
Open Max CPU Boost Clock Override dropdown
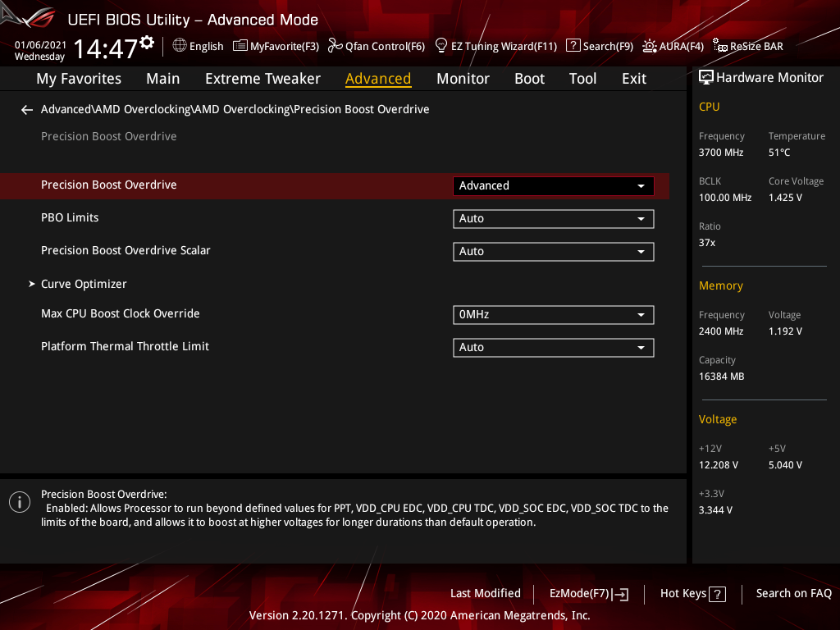(x=554, y=314)
